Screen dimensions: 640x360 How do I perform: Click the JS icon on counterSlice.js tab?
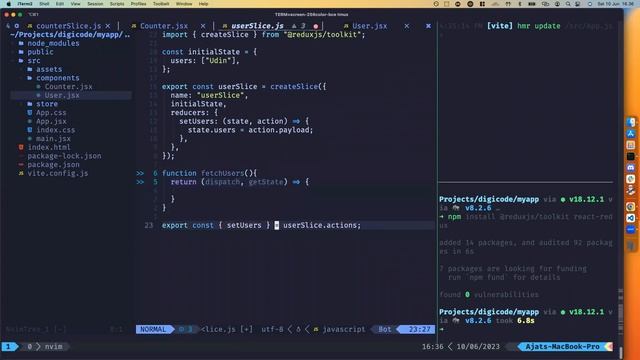point(30,26)
